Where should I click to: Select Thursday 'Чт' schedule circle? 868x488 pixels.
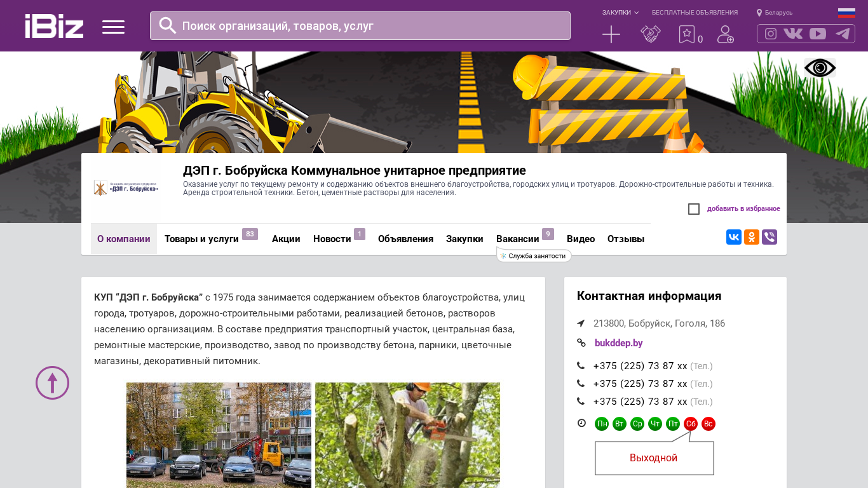click(x=655, y=424)
